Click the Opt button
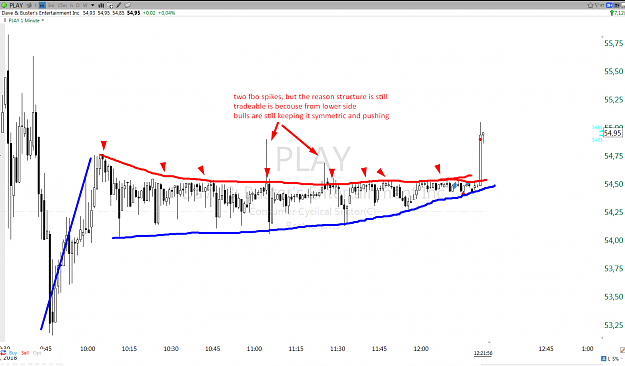 tap(37, 353)
